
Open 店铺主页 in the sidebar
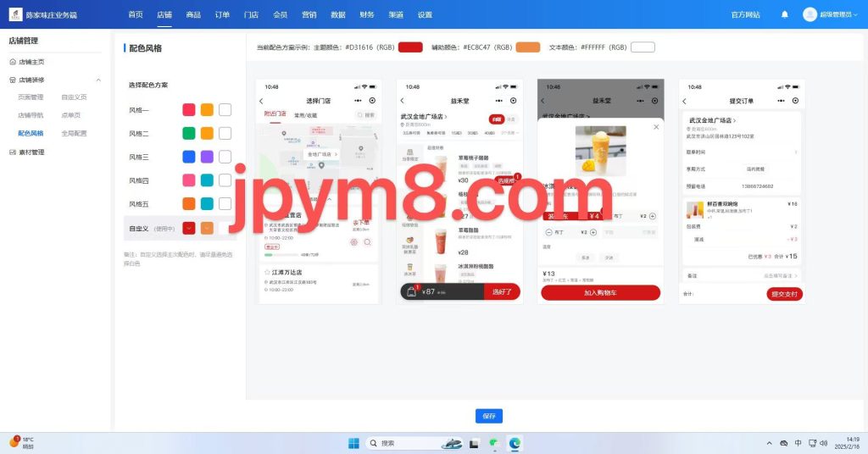[x=31, y=62]
